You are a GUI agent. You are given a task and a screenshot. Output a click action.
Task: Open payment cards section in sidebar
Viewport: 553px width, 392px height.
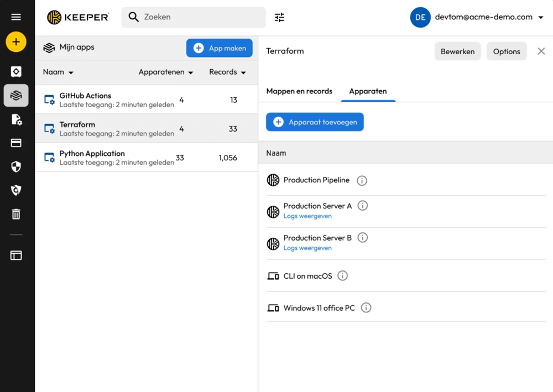(x=16, y=143)
